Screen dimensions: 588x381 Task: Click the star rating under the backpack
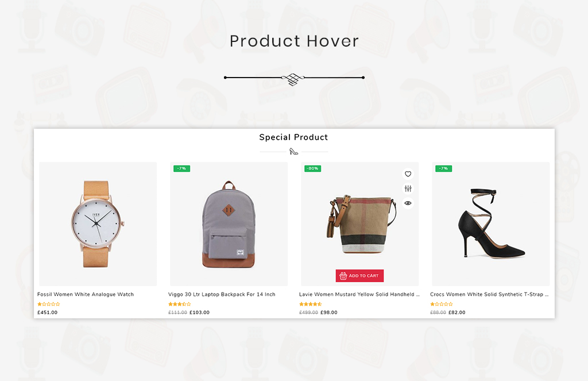click(x=180, y=304)
